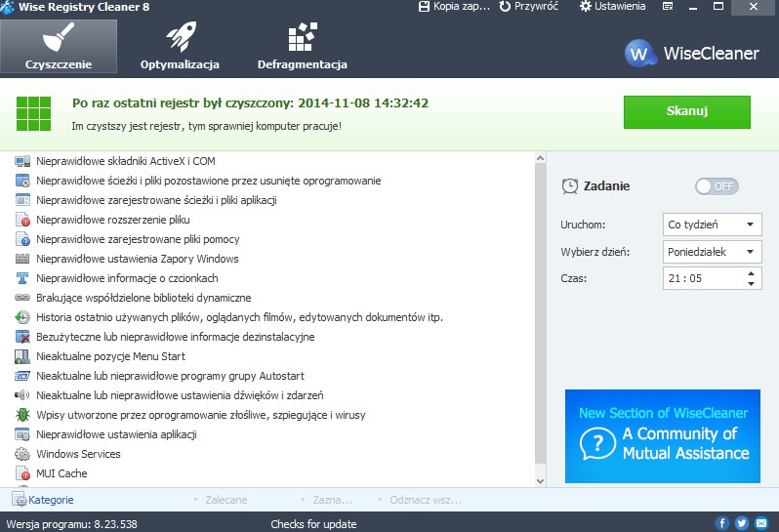Click the sound settings speaker icon
Viewport: 779px width, 532px height.
tap(22, 395)
